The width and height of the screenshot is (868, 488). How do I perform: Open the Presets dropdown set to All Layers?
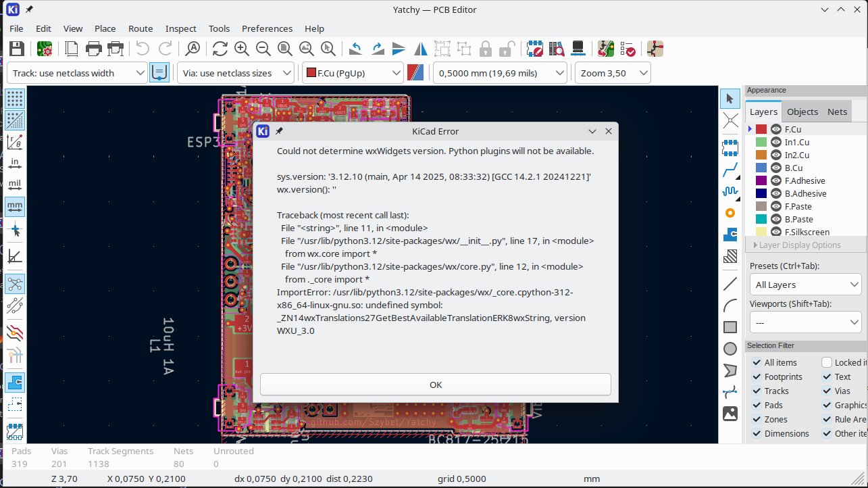(x=805, y=284)
